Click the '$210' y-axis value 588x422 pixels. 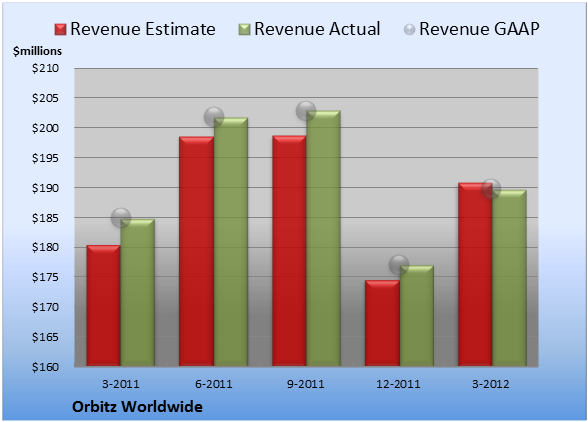click(45, 68)
